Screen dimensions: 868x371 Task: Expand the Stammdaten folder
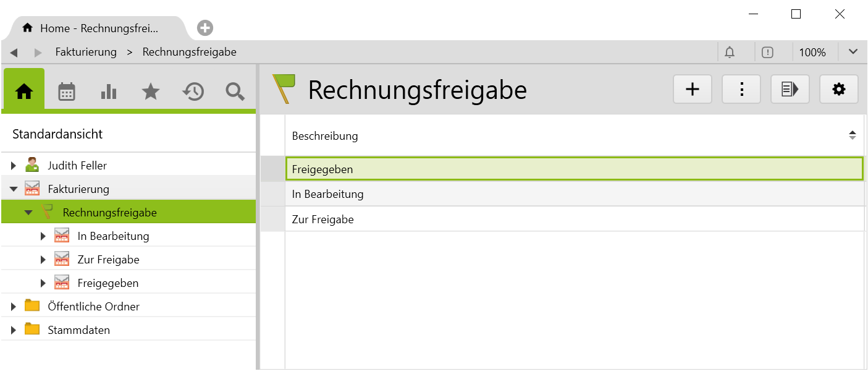click(x=14, y=330)
